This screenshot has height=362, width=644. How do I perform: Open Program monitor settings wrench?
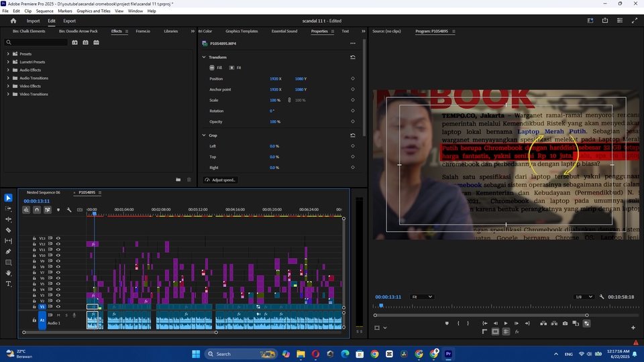[602, 297]
